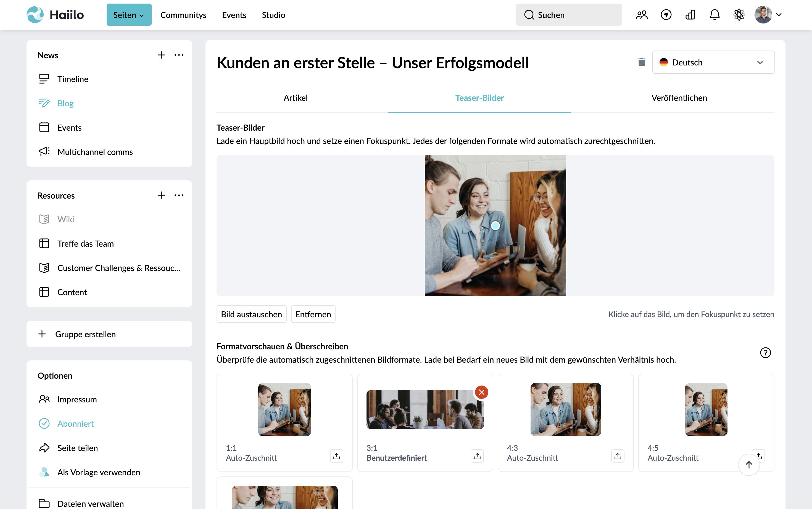Open News group more options
The height and width of the screenshot is (509, 812).
[x=179, y=55]
